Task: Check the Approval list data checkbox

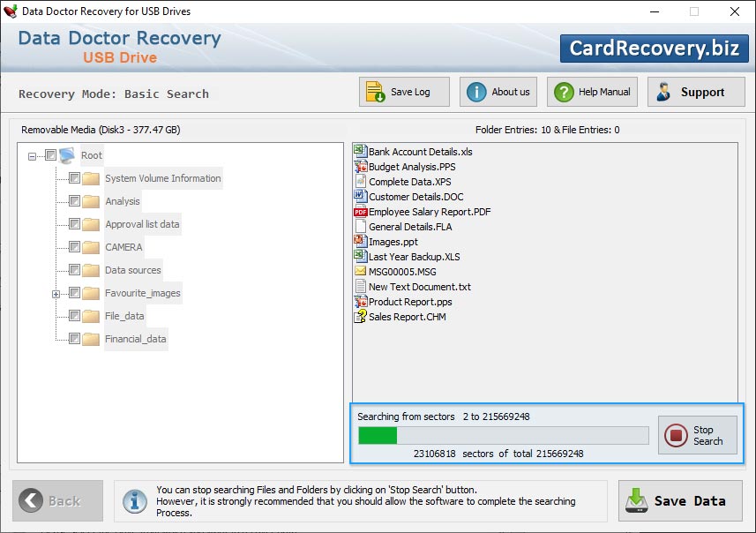Action: (74, 224)
